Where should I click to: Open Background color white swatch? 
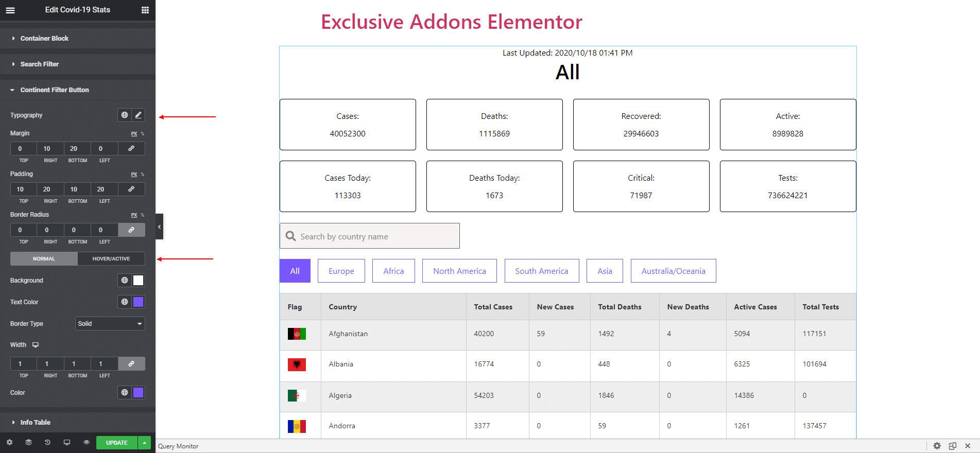pos(138,281)
